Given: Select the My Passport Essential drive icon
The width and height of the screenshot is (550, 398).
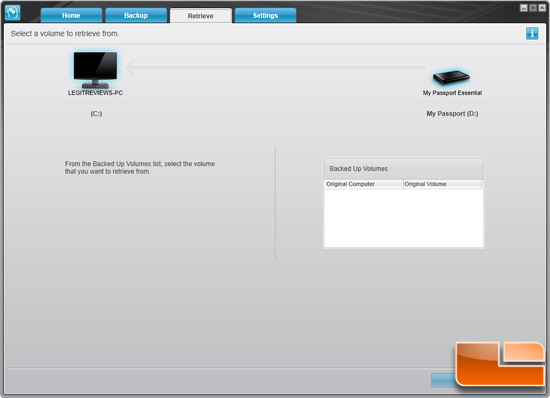Looking at the screenshot, I should coord(451,77).
